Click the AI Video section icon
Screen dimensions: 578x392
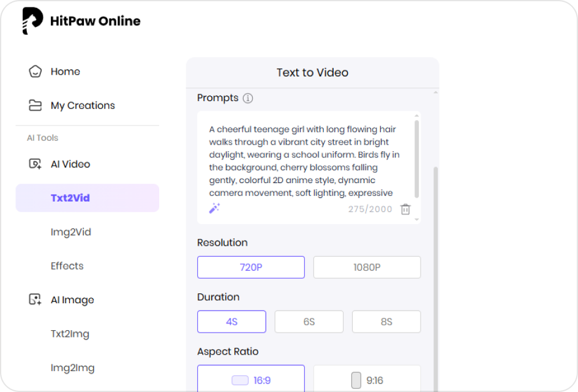click(x=35, y=164)
